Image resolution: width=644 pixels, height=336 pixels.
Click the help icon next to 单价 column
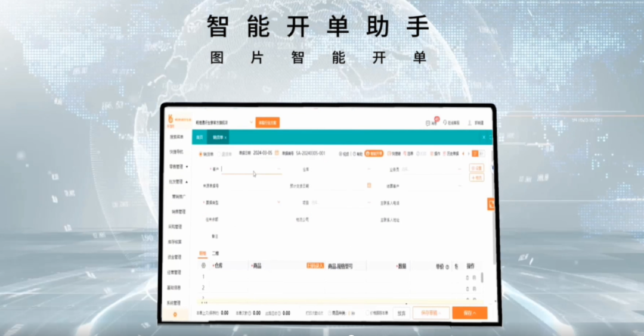(447, 267)
